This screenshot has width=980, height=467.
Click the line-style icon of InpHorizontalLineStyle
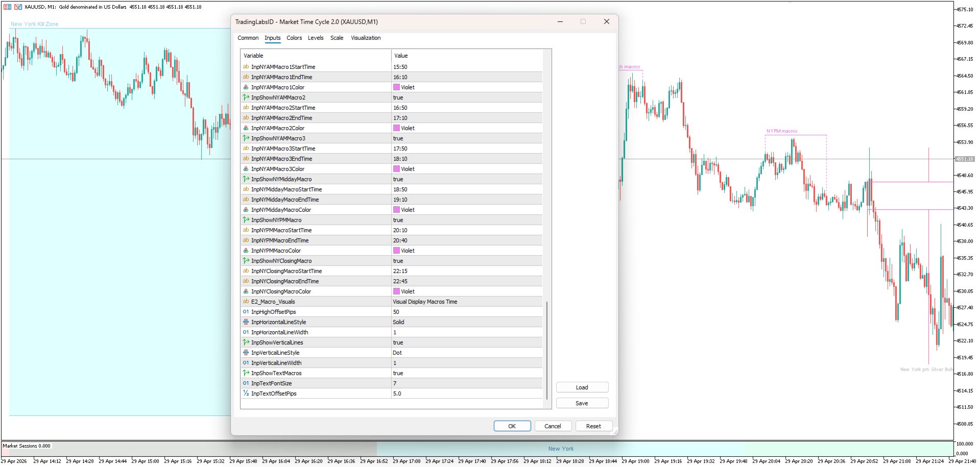[246, 322]
